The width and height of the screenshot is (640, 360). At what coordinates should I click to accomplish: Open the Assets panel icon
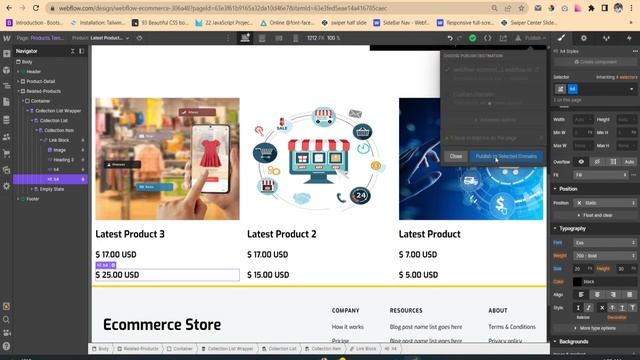[x=7, y=170]
